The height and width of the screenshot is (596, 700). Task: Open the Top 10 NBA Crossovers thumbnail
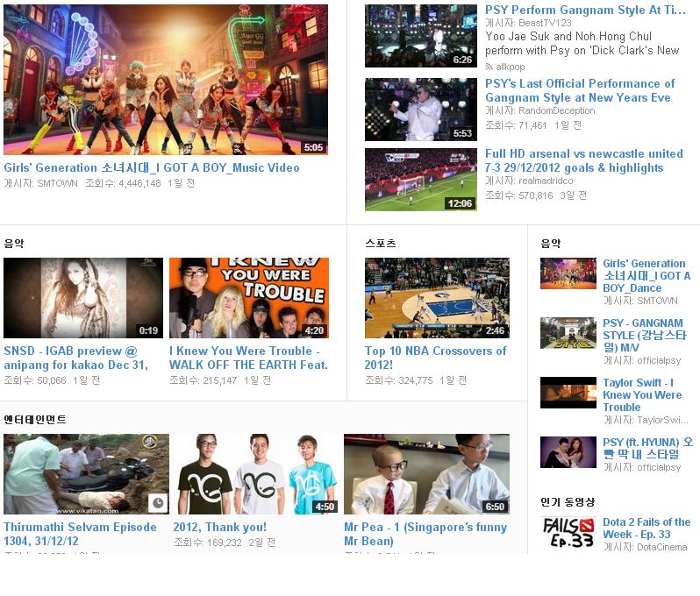point(437,298)
